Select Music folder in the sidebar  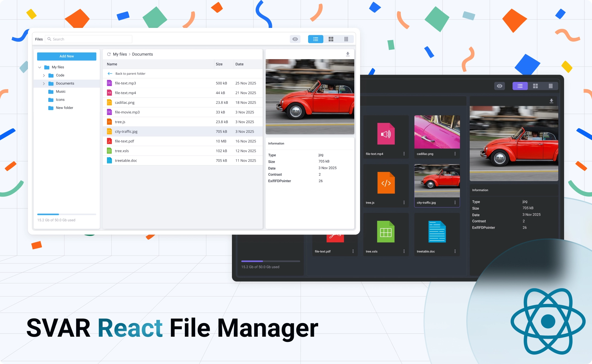(x=60, y=91)
